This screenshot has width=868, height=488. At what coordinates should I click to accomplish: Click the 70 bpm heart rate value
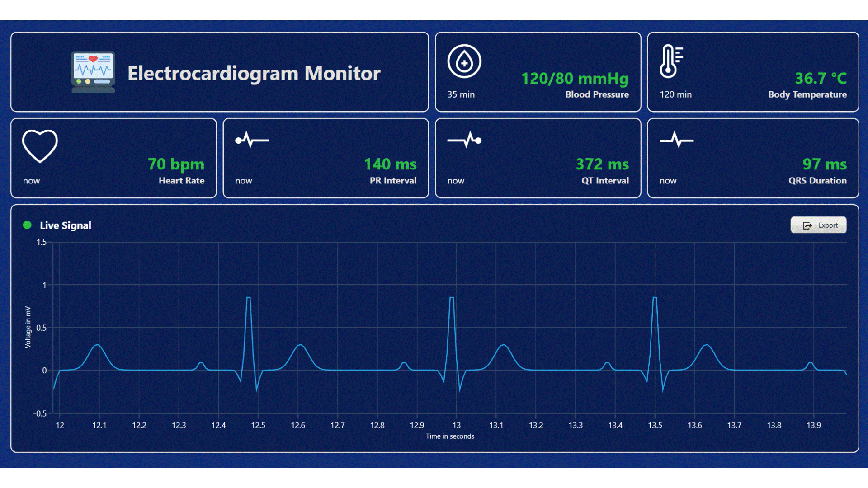(x=176, y=164)
